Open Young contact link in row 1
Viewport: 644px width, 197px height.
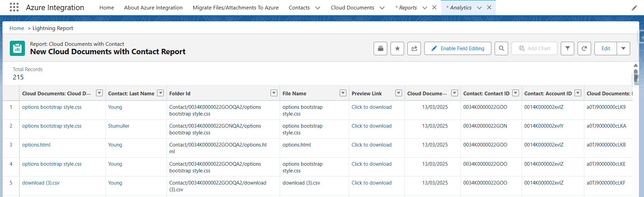coord(115,107)
